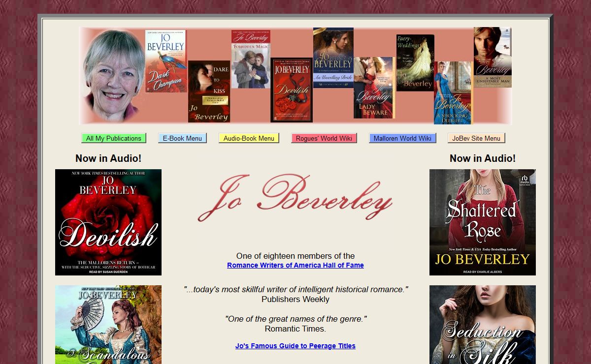Open The Shattered Rose audiobook cover
This screenshot has width=591, height=364.
tap(482, 222)
